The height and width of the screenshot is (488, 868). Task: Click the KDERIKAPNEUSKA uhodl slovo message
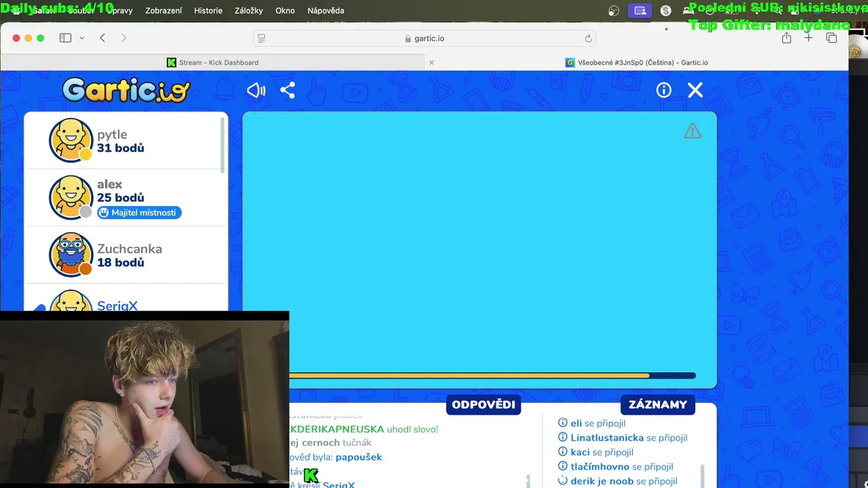tap(364, 429)
